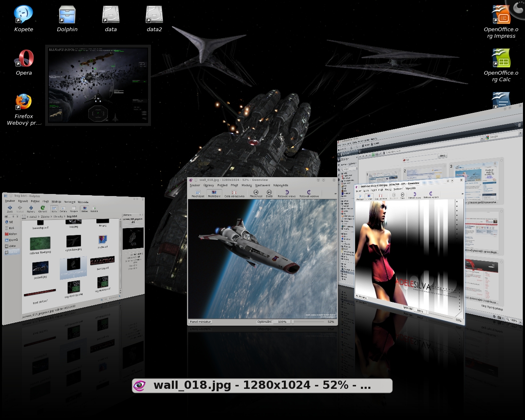Click Další in Adele Silva Gwenview toolbar
The height and width of the screenshot is (420, 525).
coord(402,196)
